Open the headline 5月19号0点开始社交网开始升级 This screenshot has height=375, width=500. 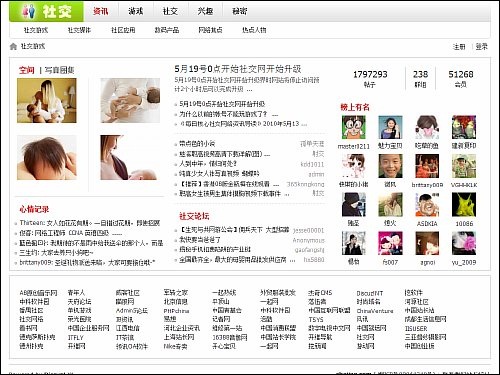[x=238, y=69]
